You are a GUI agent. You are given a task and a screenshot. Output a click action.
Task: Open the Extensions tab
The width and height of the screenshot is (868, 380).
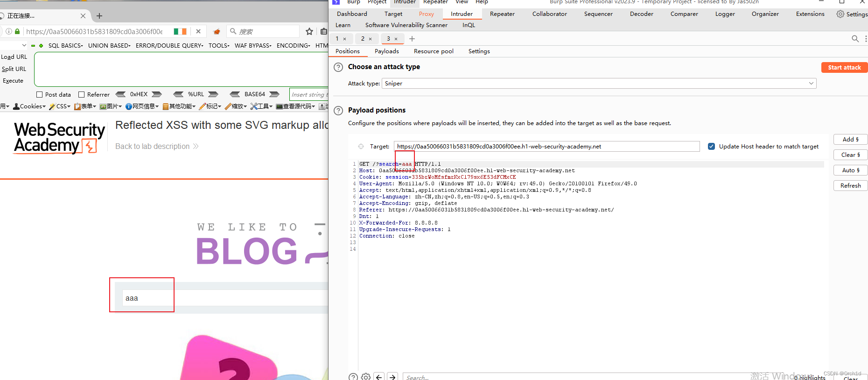tap(810, 14)
